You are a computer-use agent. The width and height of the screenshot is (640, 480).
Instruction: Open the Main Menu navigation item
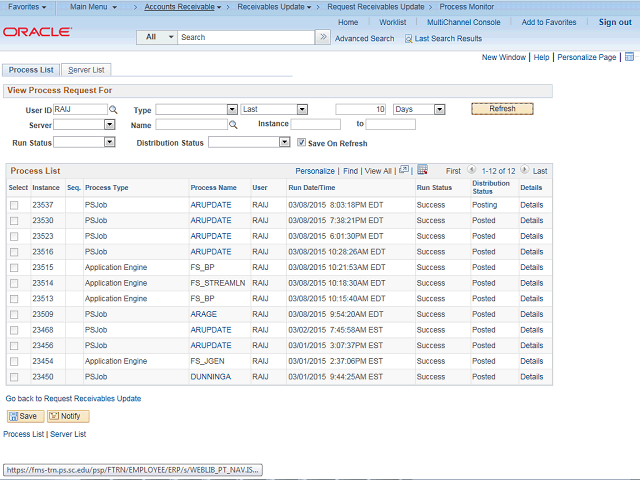[94, 7]
